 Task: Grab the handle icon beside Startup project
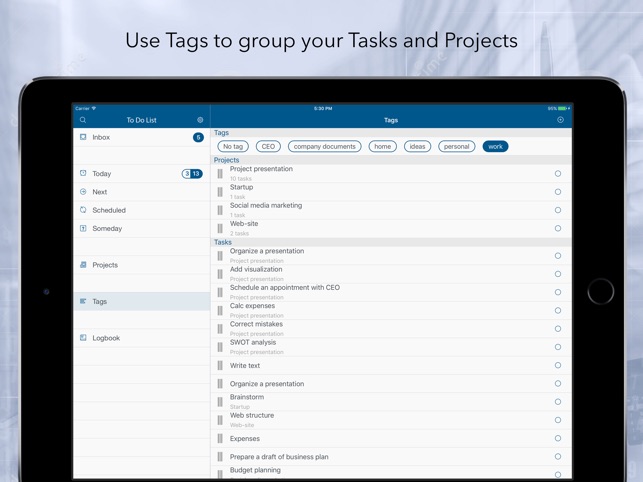coord(220,192)
